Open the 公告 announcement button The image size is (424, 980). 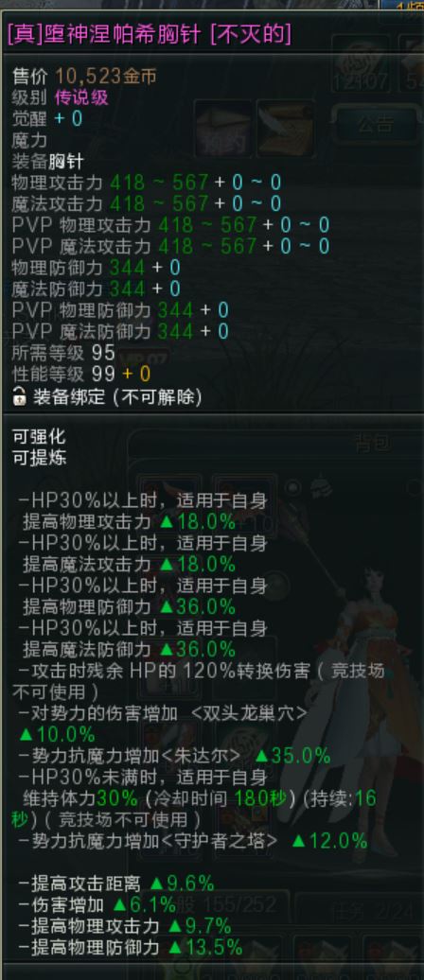[x=375, y=124]
